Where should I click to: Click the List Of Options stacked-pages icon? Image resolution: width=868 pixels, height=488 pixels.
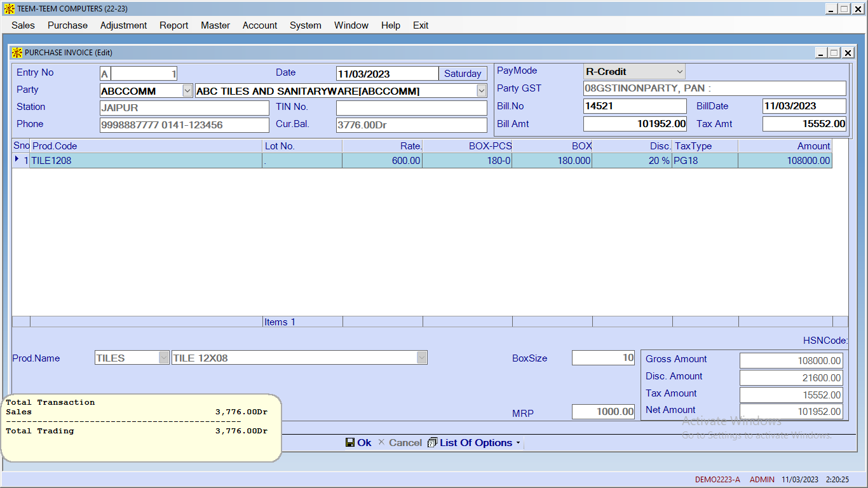433,442
